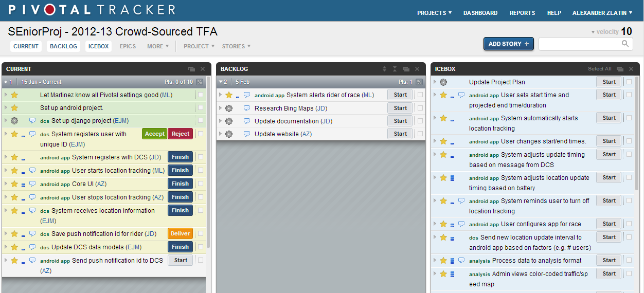Open the STORIES dropdown
Screen dimensions: 644x293
[236, 46]
